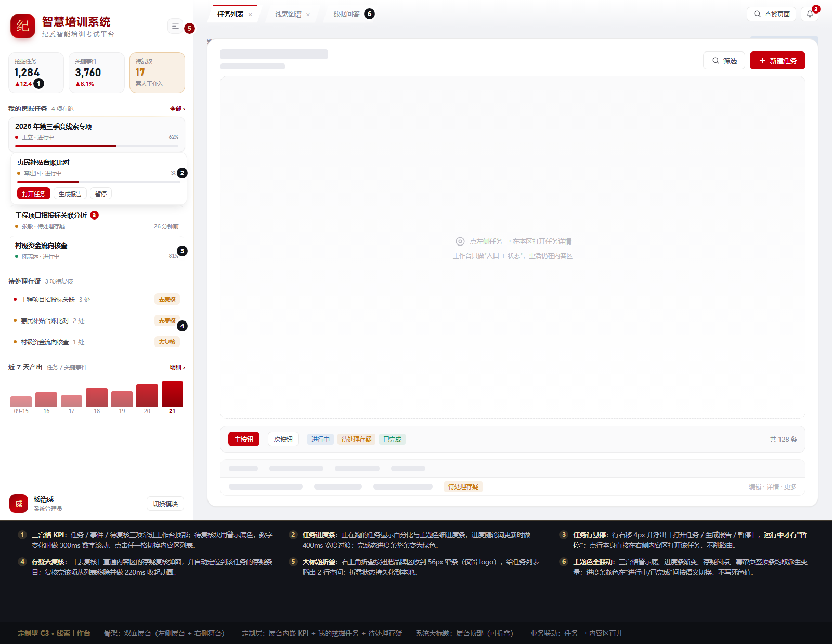Click the red 纪 logo icon

[23, 26]
